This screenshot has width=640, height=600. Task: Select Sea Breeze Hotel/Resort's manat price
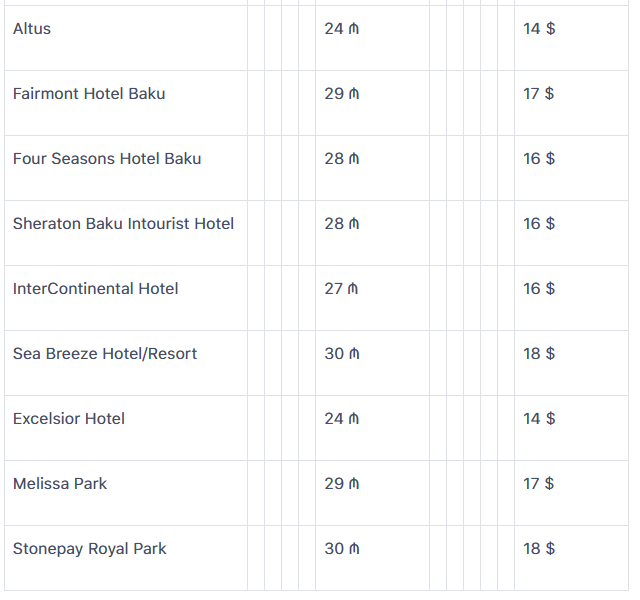coord(342,354)
